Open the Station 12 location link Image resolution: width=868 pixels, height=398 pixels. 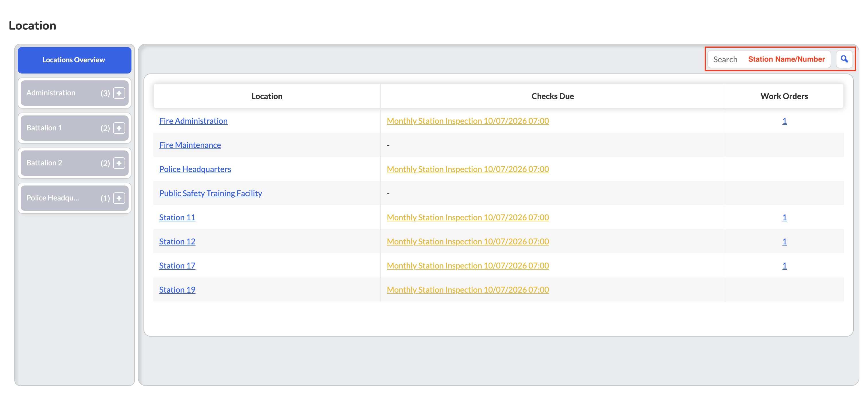tap(177, 241)
